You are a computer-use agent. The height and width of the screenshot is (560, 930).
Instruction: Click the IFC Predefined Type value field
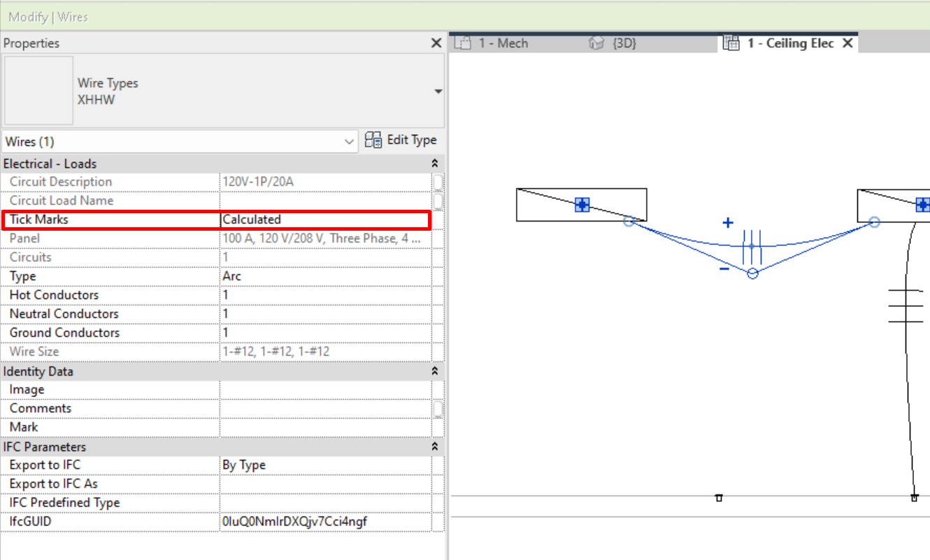point(325,503)
